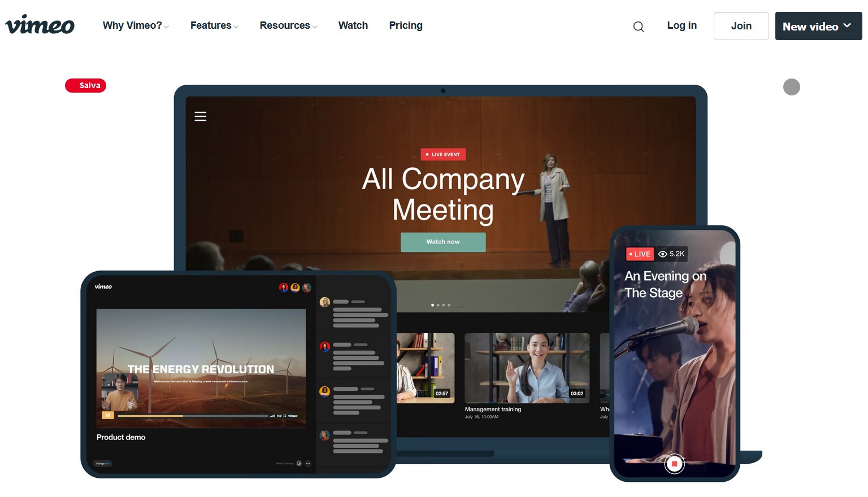Screen dimensions: 868x497
Task: Select the Management training video thumbnail
Action: coord(527,368)
